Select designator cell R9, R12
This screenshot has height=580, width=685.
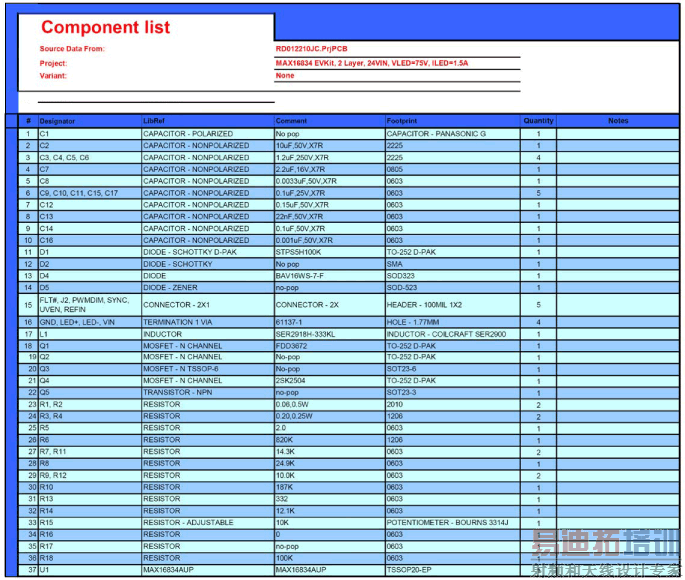coord(90,475)
